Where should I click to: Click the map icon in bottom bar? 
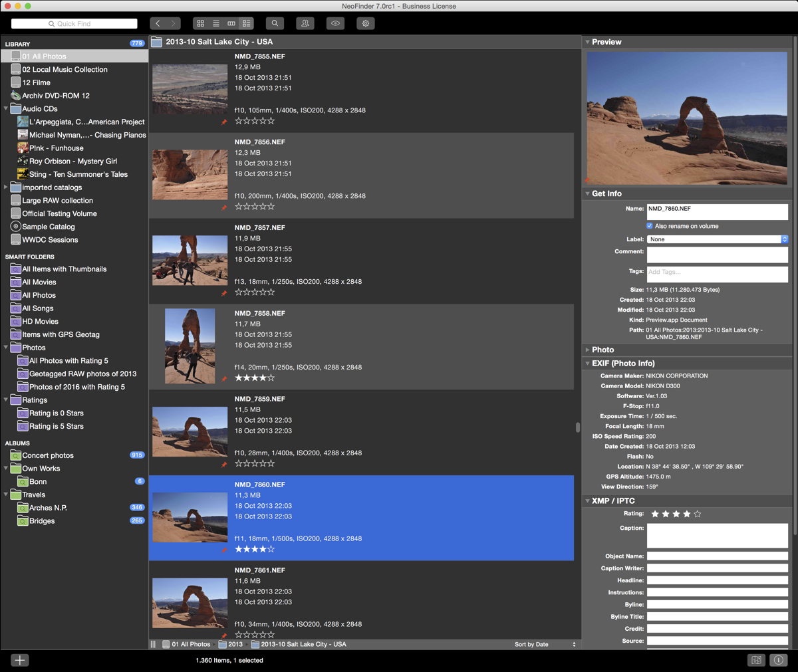pos(756,660)
